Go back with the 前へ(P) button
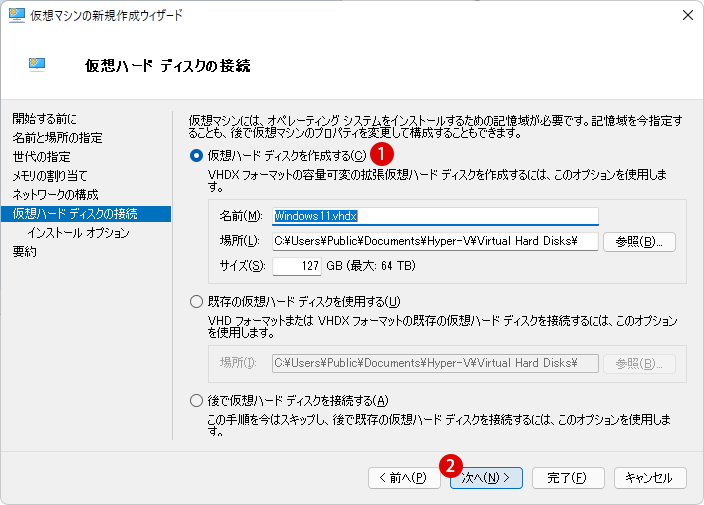 coord(404,478)
